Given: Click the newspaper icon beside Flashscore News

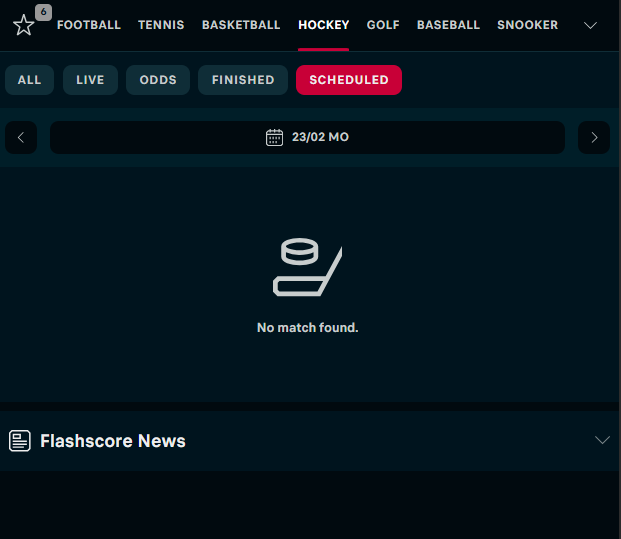Looking at the screenshot, I should [x=20, y=441].
